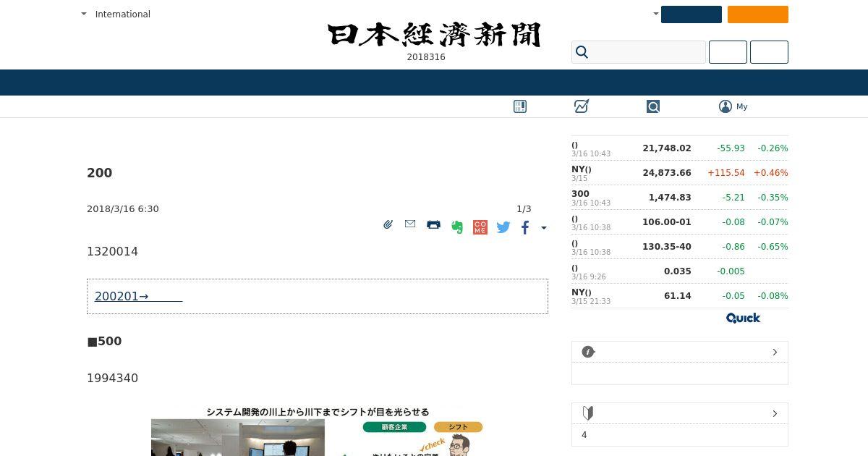Share the article on Facebook
Image resolution: width=868 pixels, height=456 pixels.
[525, 227]
